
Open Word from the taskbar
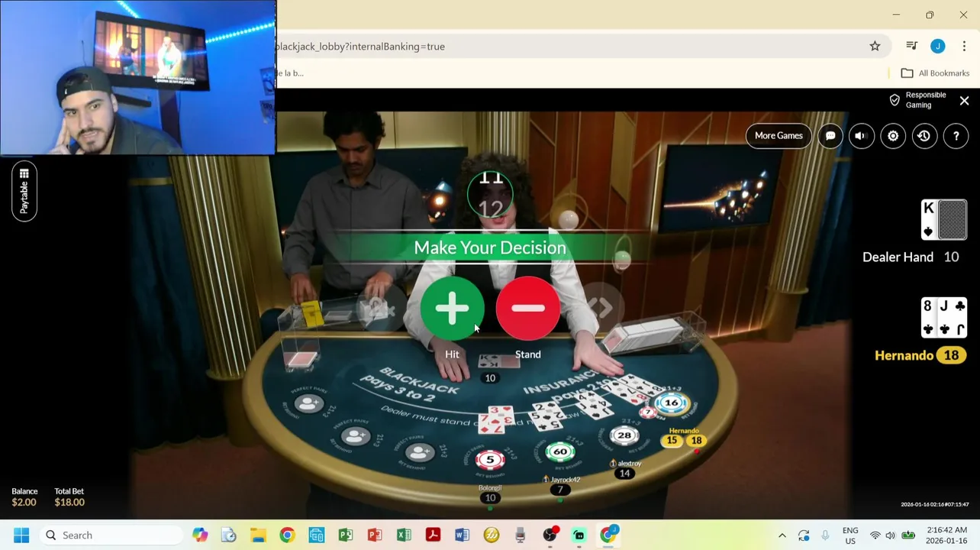coord(462,535)
